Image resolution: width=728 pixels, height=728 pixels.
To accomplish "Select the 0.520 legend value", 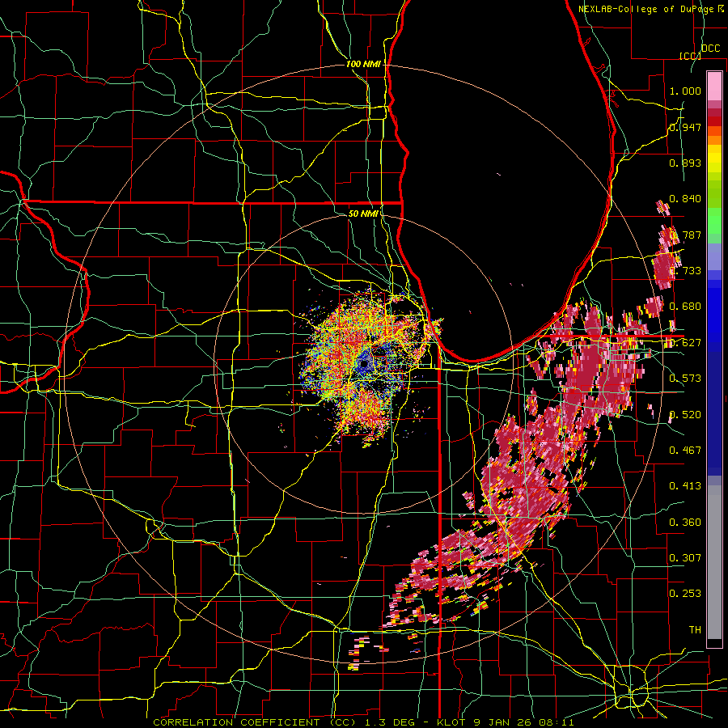I will pyautogui.click(x=685, y=415).
